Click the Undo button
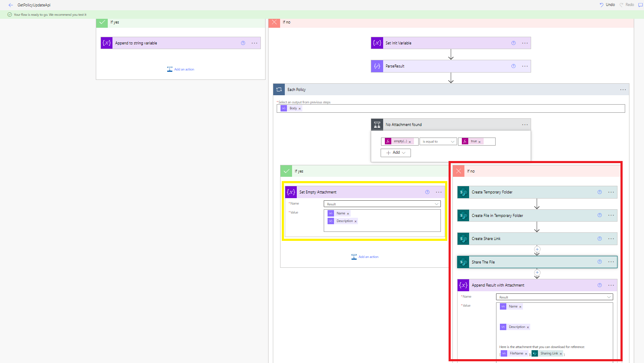 click(x=607, y=5)
